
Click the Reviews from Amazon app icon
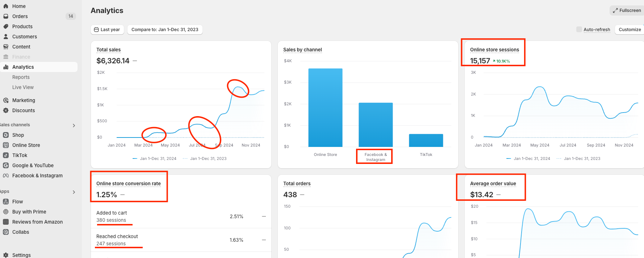click(6, 222)
